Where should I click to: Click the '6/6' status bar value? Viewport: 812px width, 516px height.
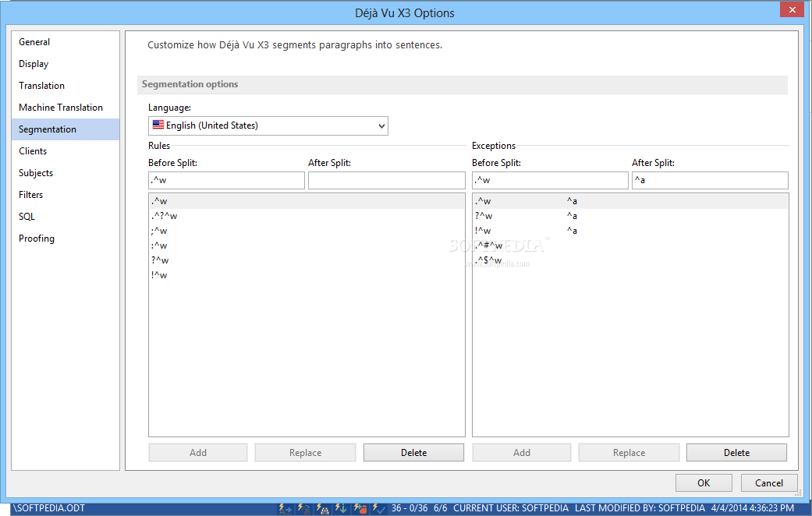440,508
